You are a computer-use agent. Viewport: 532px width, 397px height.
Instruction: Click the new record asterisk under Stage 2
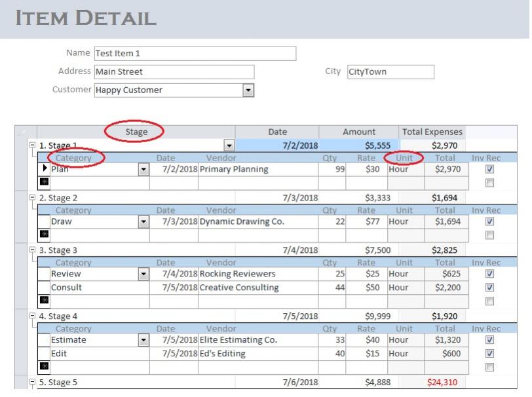click(44, 234)
